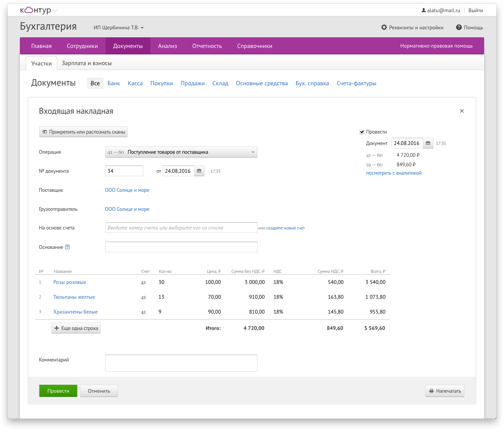Click green Провести button
Image resolution: width=504 pixels, height=430 pixels.
point(58,391)
